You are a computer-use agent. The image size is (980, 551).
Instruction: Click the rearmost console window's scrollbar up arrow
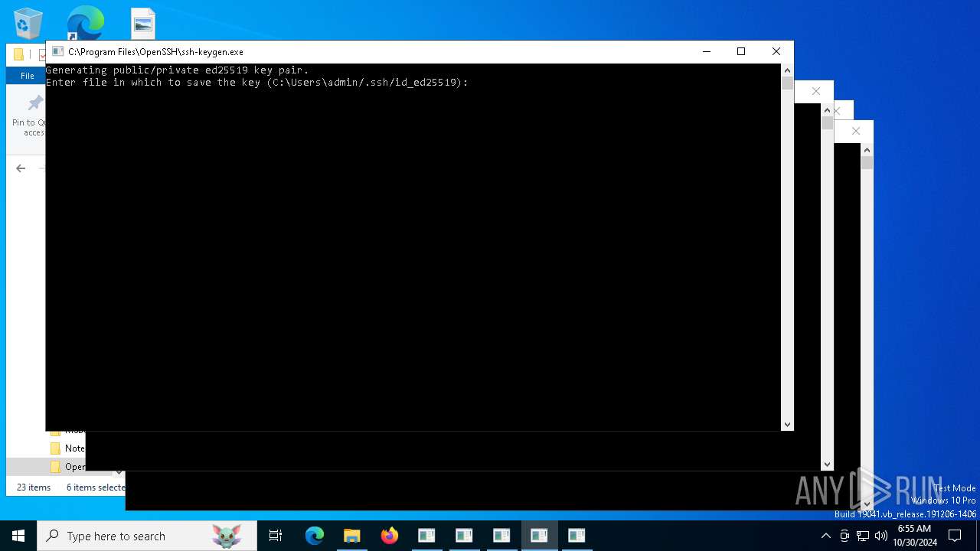tap(867, 150)
